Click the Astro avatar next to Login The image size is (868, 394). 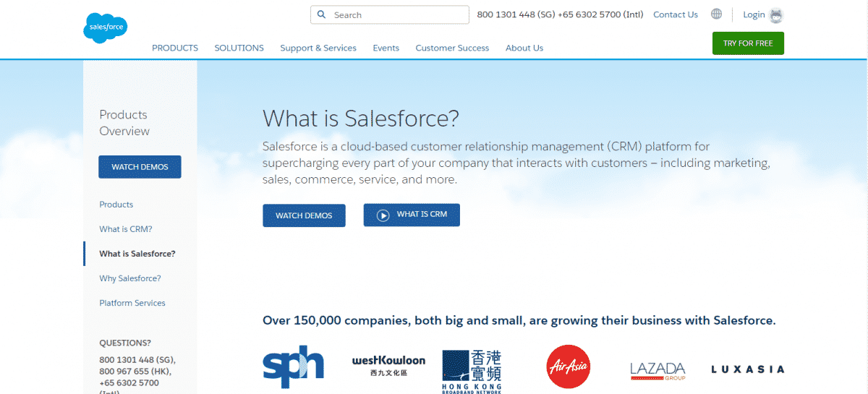point(776,15)
